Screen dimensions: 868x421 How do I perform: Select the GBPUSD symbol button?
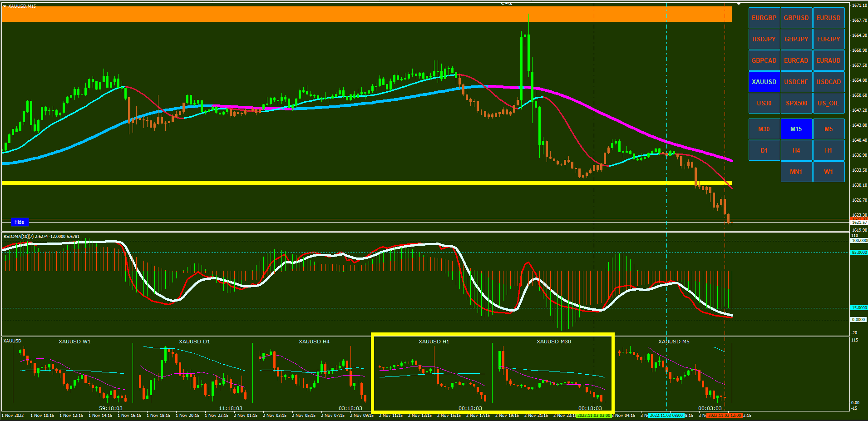[x=796, y=18]
